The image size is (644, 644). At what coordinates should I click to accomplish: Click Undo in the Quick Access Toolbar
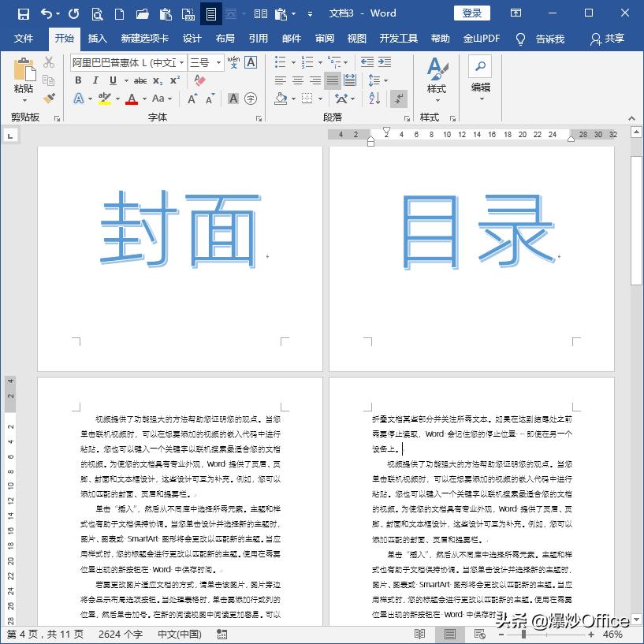click(45, 13)
